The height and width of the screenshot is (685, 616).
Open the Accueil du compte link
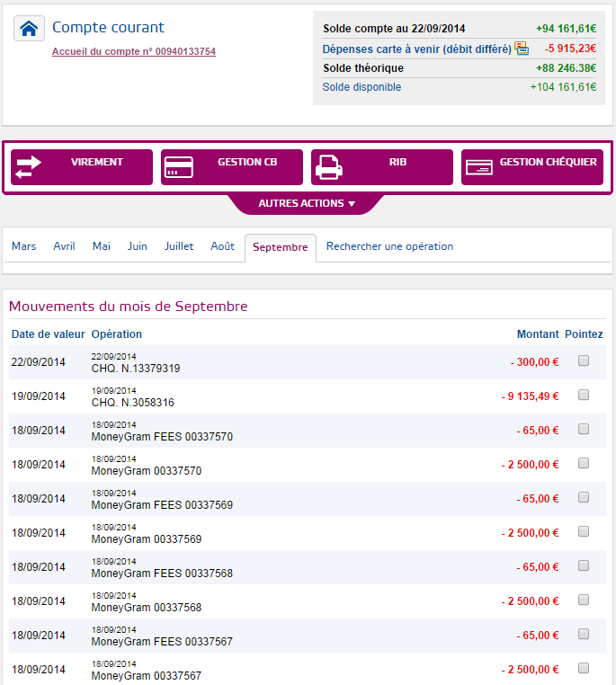click(134, 51)
